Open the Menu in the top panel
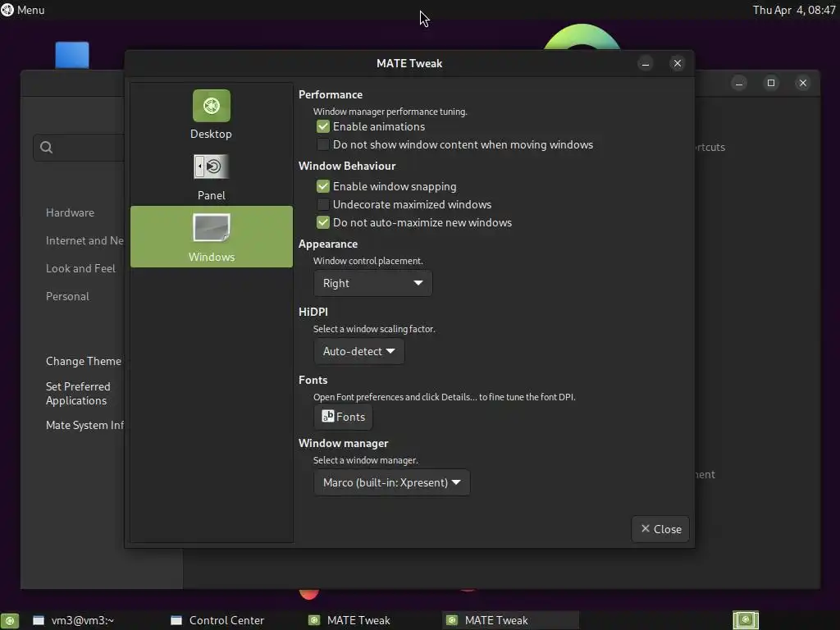 23,10
